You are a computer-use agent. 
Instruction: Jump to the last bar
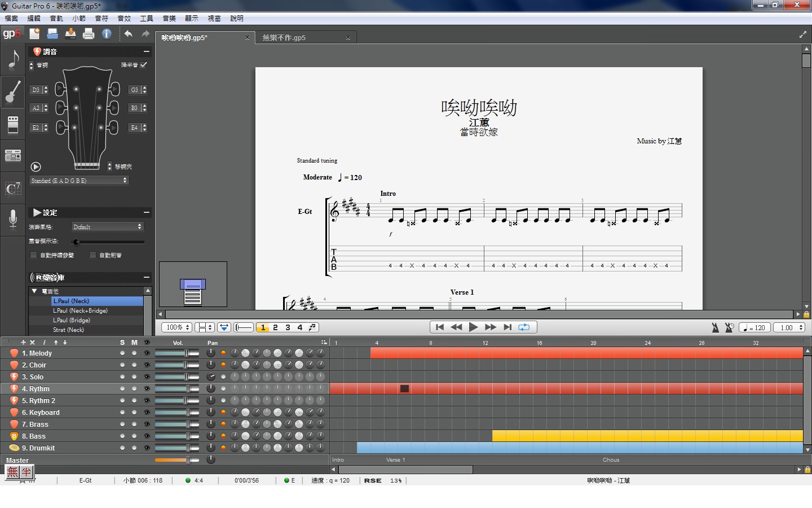pos(507,327)
